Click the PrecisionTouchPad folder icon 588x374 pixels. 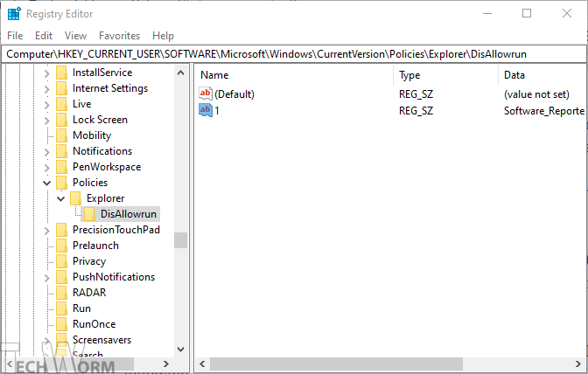(x=61, y=230)
